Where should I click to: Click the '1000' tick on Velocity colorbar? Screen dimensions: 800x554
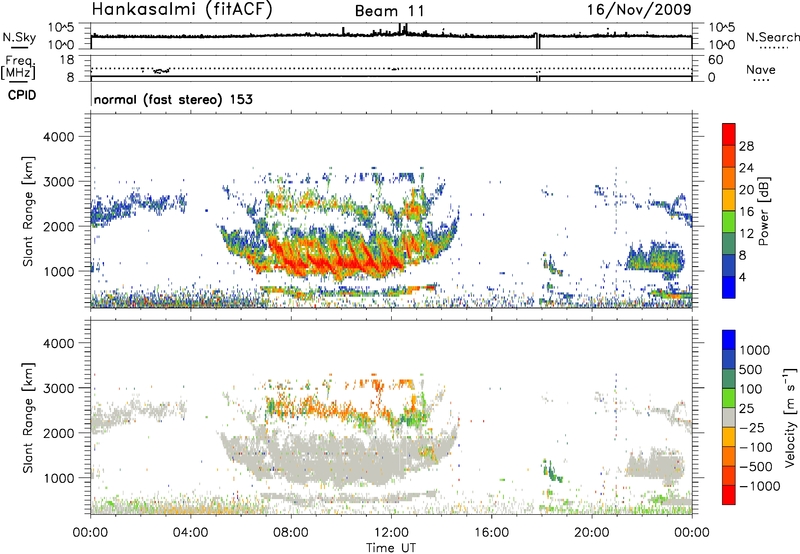tap(755, 350)
